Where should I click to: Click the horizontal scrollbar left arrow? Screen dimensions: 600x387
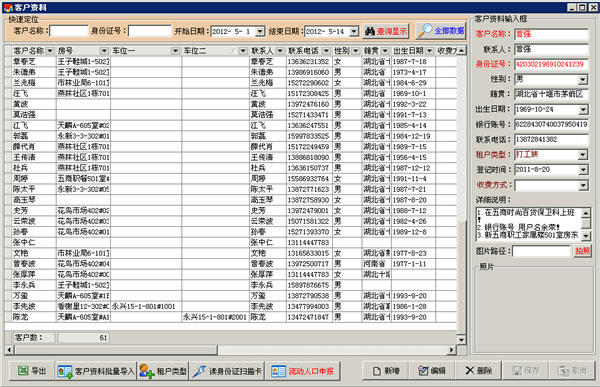point(10,349)
